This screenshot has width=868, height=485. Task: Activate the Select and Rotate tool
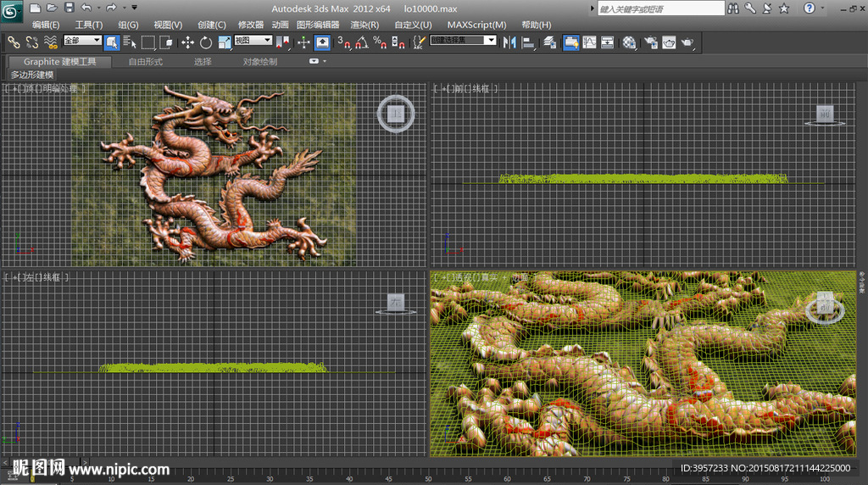point(206,42)
